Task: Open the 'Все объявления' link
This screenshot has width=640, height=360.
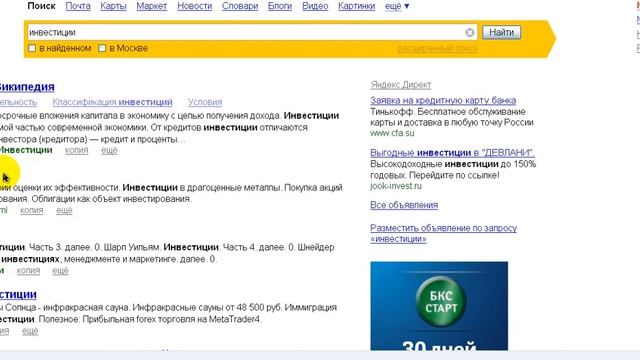Action: [x=404, y=205]
